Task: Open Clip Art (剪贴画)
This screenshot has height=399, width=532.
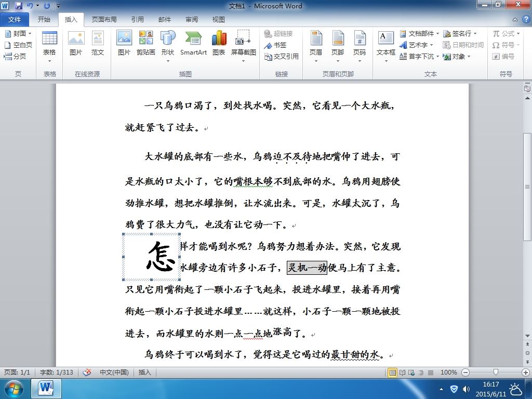Action: coord(145,44)
